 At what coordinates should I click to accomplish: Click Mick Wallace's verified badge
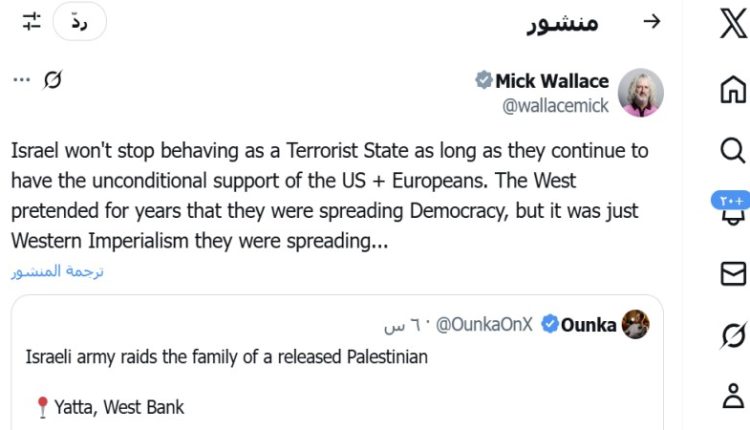click(484, 81)
